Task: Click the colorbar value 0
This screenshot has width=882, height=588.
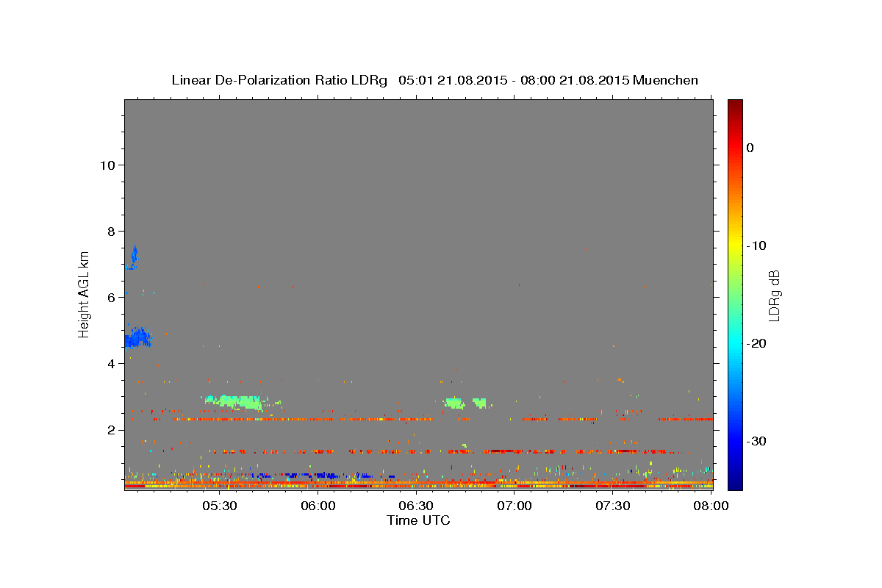Action: coord(750,148)
